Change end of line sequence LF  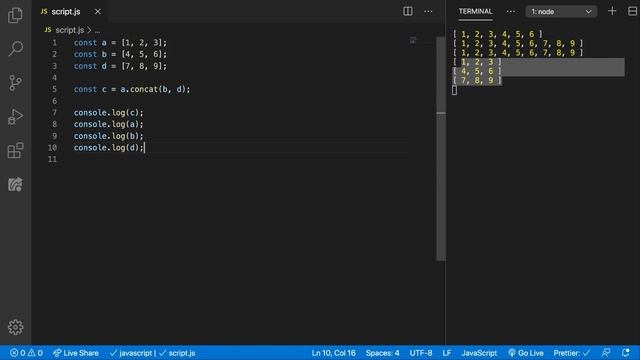tap(447, 353)
